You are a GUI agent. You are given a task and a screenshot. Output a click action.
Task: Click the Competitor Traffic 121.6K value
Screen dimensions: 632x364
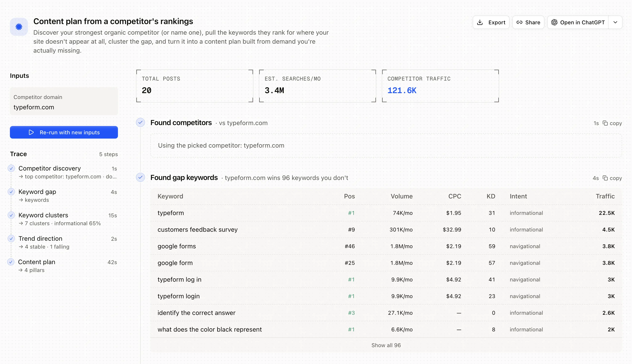tap(402, 90)
